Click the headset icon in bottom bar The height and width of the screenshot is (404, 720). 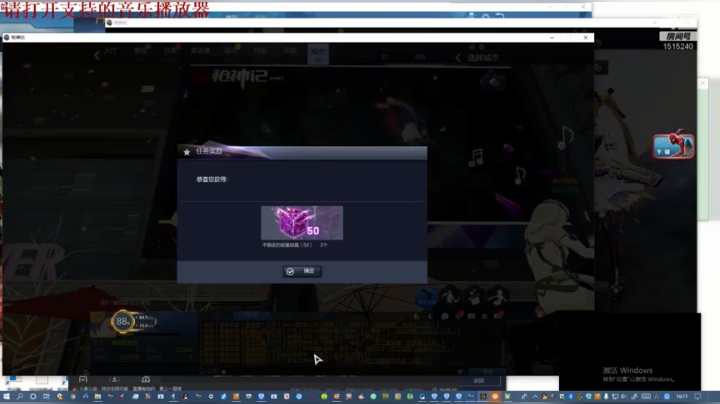[x=146, y=379]
